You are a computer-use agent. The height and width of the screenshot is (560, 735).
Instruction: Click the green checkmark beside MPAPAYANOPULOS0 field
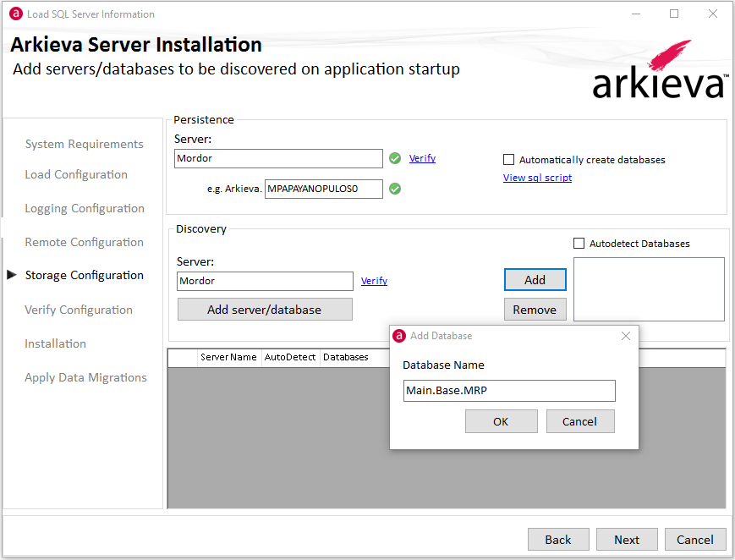pyautogui.click(x=395, y=189)
